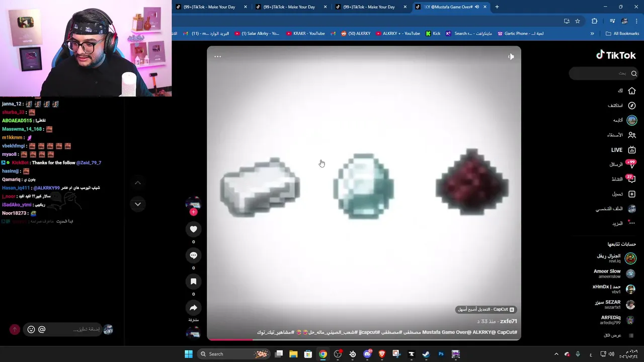The image size is (644, 362).
Task: Open Messages with 99+ badge
Action: (623, 164)
